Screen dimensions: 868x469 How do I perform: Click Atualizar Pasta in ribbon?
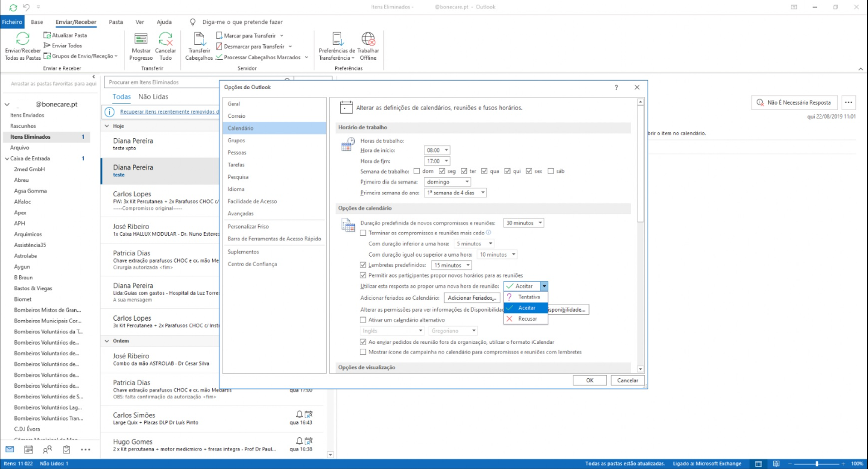coord(65,35)
